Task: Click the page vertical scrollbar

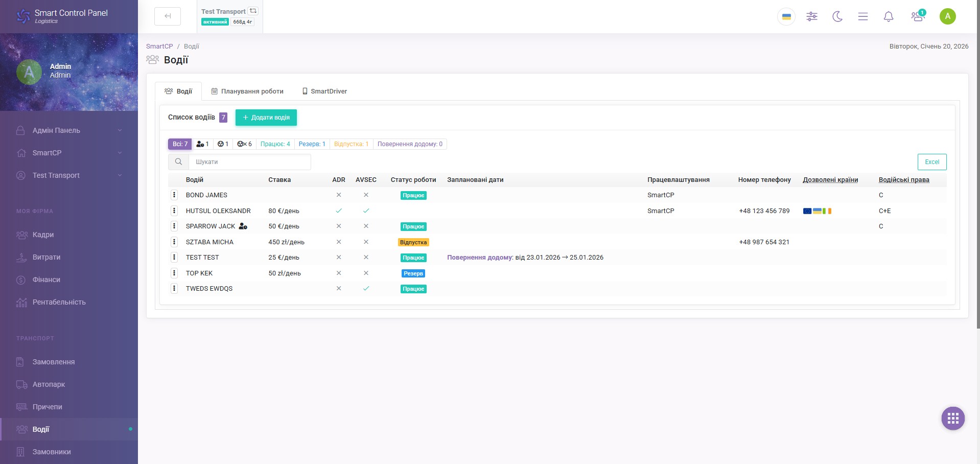Action: coord(978,164)
